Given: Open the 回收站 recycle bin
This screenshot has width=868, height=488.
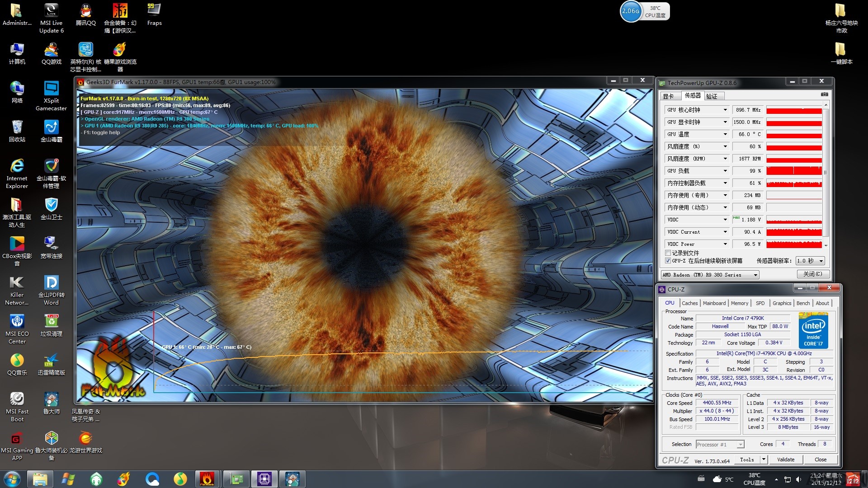Looking at the screenshot, I should click(x=17, y=131).
